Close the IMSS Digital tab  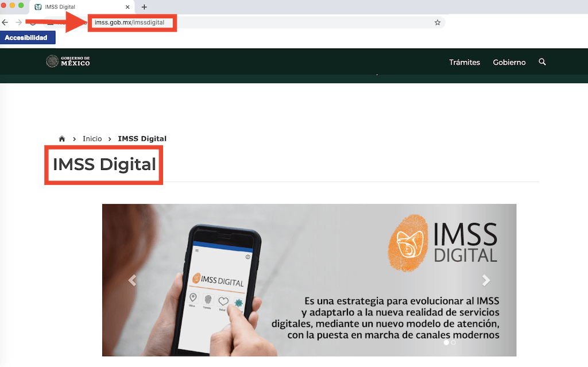127,7
